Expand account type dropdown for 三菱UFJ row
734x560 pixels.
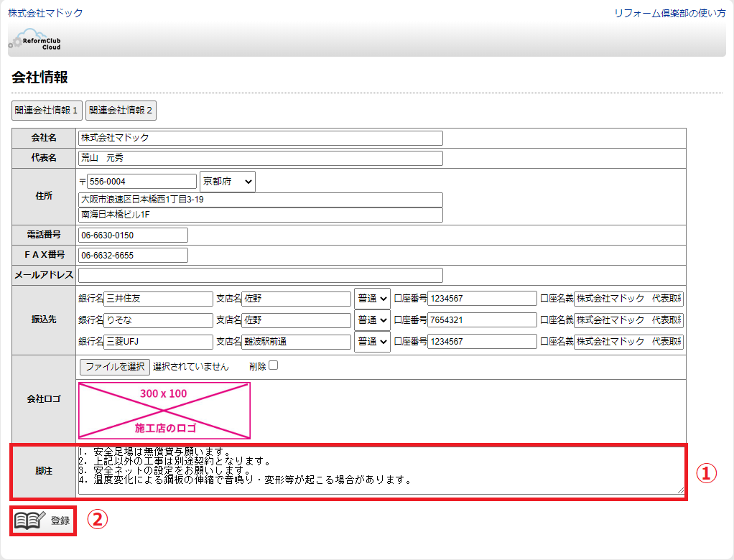point(372,342)
